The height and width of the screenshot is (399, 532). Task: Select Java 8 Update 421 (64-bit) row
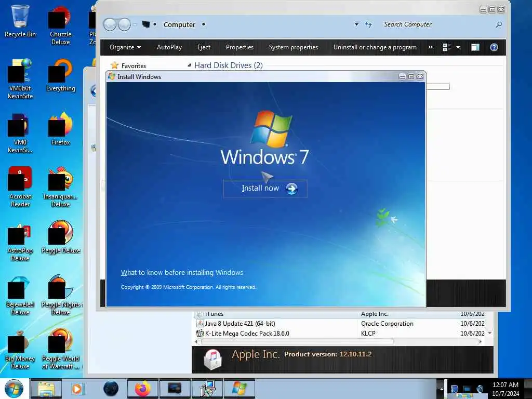(340, 323)
